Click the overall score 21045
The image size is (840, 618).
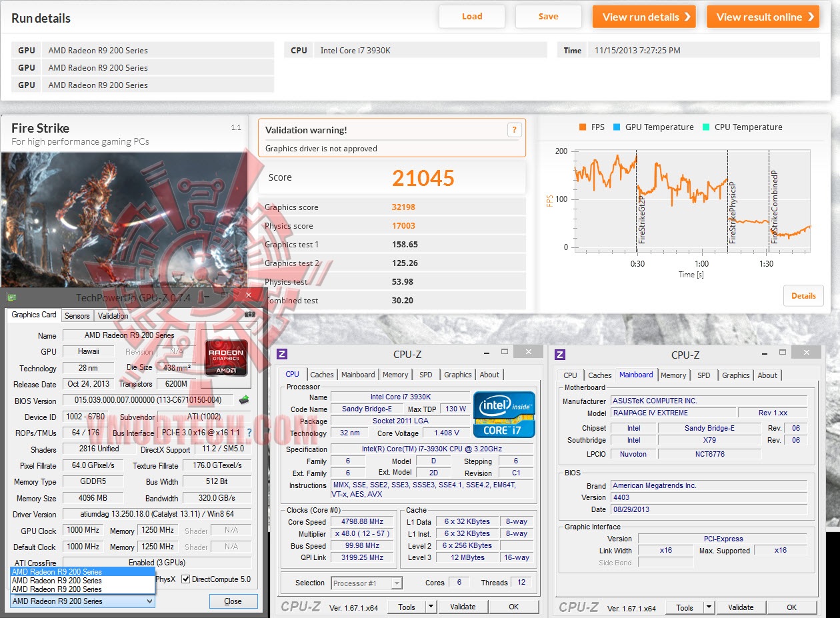(x=423, y=178)
